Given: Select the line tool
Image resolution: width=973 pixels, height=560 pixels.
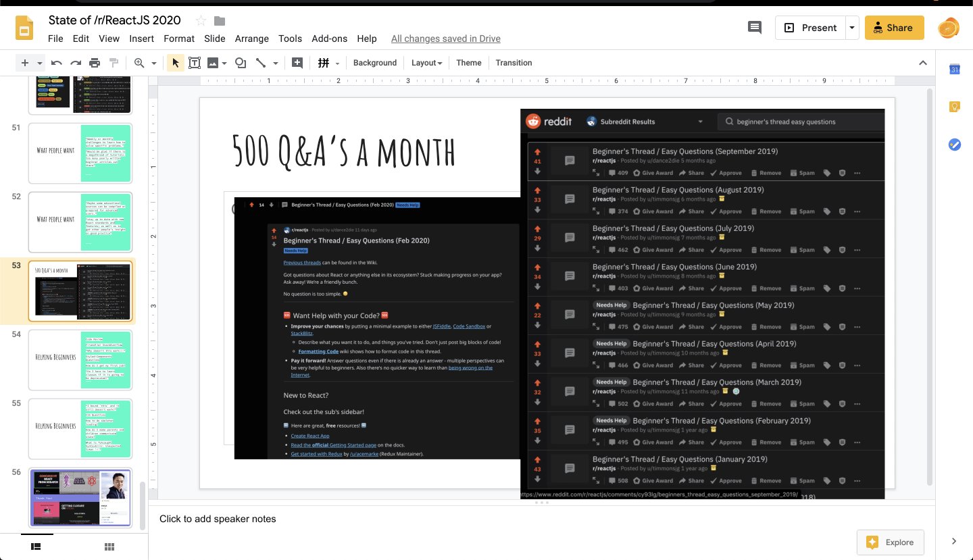Looking at the screenshot, I should pyautogui.click(x=261, y=63).
